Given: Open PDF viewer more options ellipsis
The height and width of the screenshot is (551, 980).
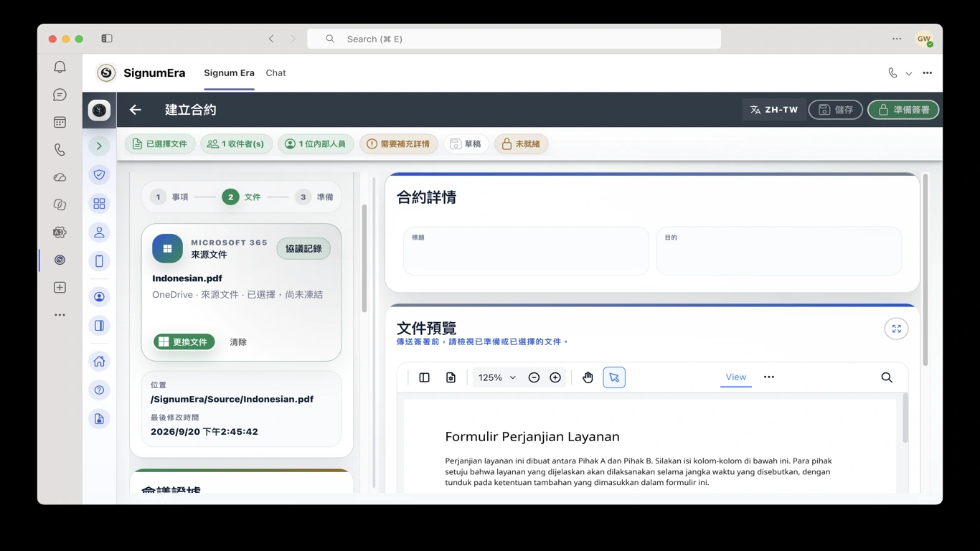Looking at the screenshot, I should [769, 377].
